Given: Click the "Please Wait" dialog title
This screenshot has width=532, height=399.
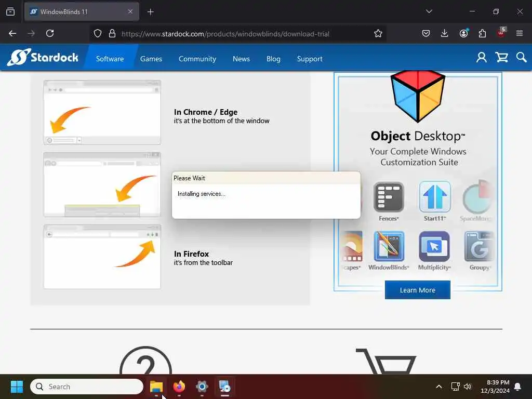Looking at the screenshot, I should coord(189,178).
